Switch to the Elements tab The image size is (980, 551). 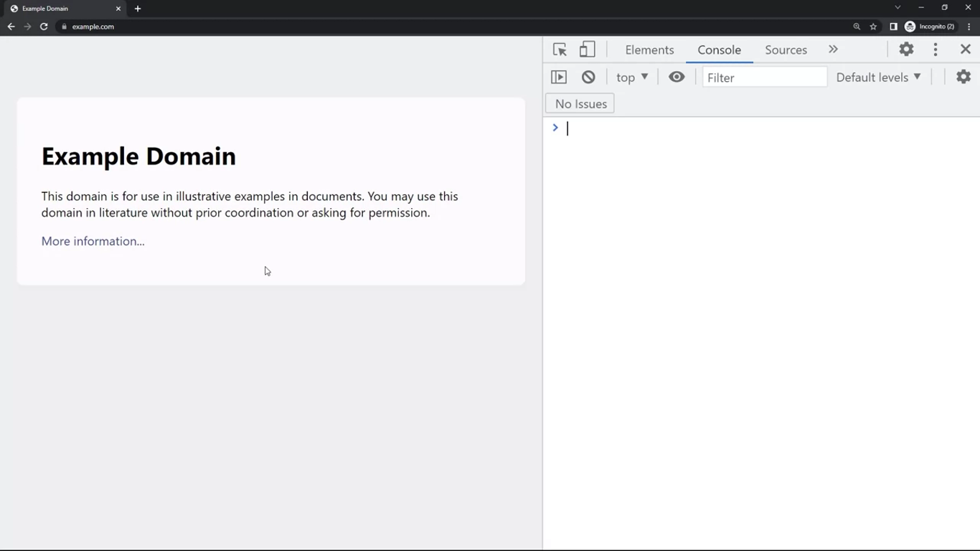click(649, 50)
